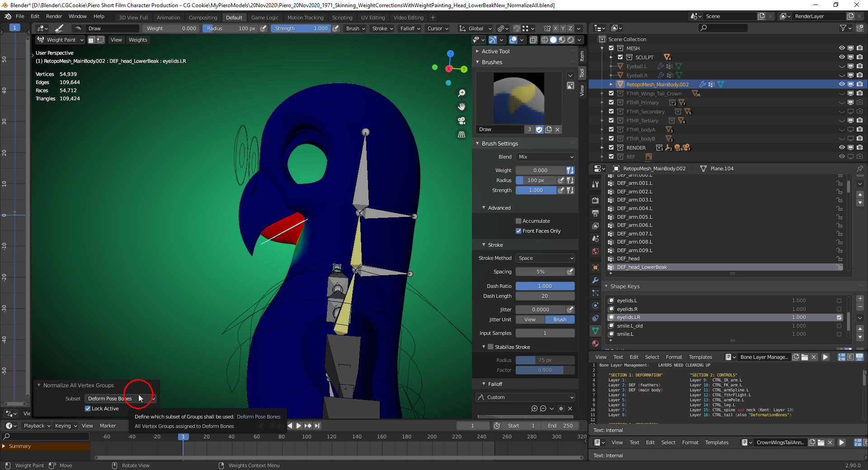This screenshot has width=868, height=470.
Task: Hide Eyeball.R in the viewport
Action: [x=842, y=75]
